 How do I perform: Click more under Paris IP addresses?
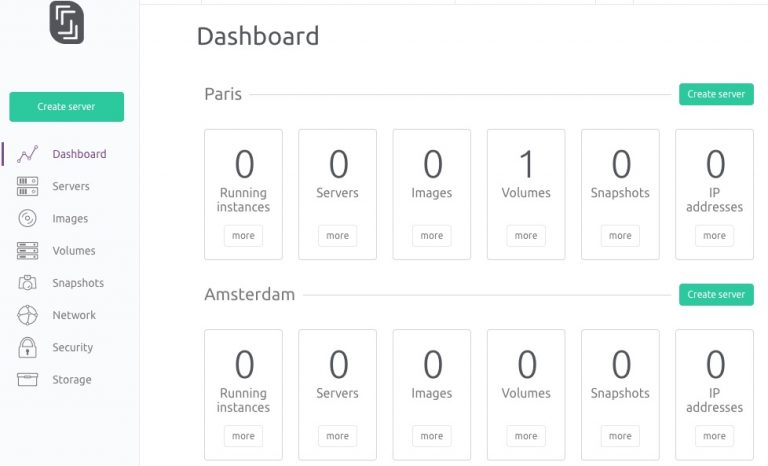click(715, 236)
